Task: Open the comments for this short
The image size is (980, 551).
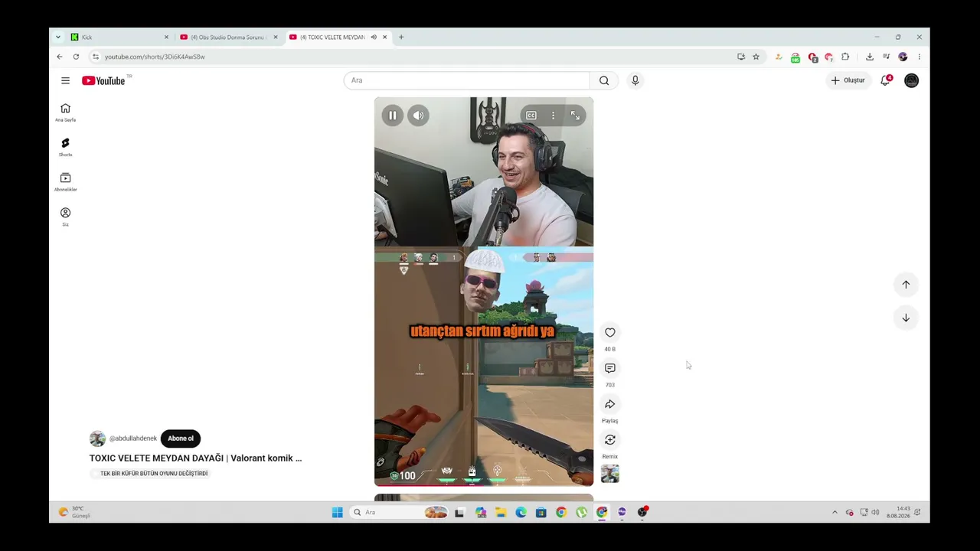Action: click(x=610, y=368)
